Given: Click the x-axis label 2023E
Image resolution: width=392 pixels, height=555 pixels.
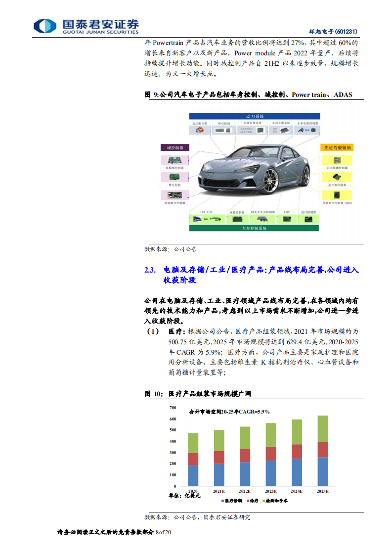Looking at the screenshot, I should [271, 491].
